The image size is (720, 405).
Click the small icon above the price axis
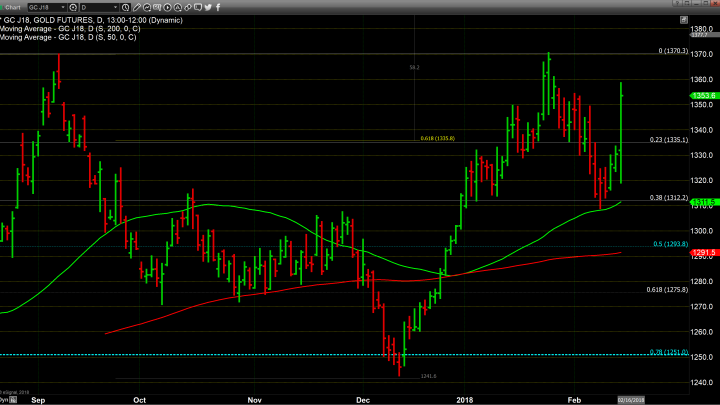(x=684, y=20)
